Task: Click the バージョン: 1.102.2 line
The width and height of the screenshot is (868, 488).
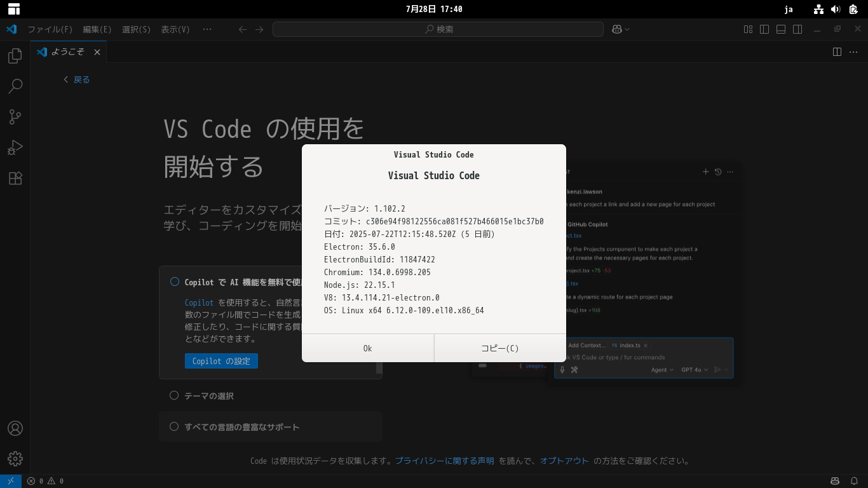Action: click(365, 208)
